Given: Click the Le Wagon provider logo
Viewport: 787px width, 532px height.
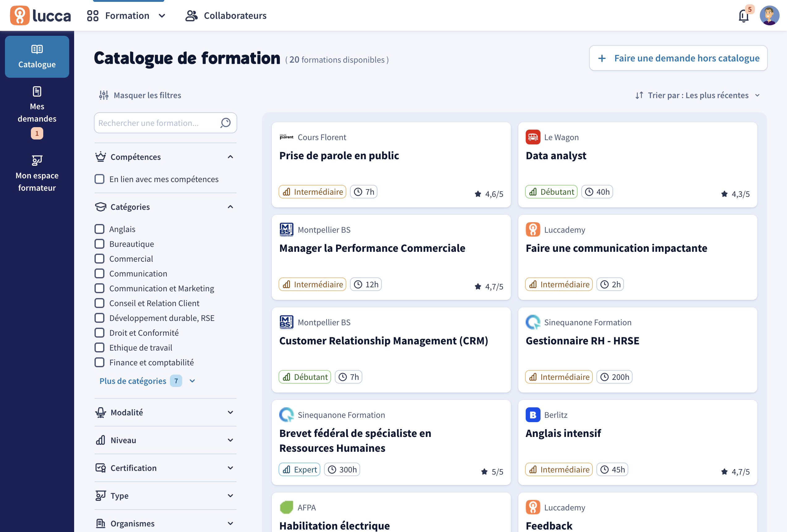Looking at the screenshot, I should pyautogui.click(x=533, y=137).
